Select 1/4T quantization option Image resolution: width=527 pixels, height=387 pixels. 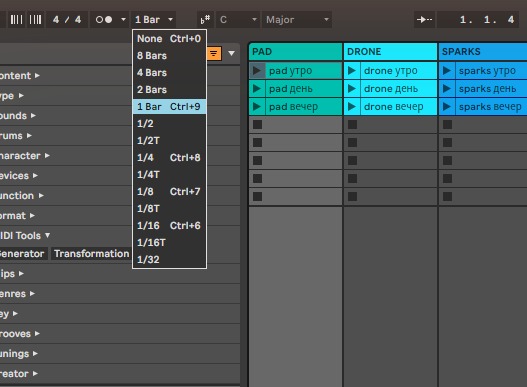[169, 175]
